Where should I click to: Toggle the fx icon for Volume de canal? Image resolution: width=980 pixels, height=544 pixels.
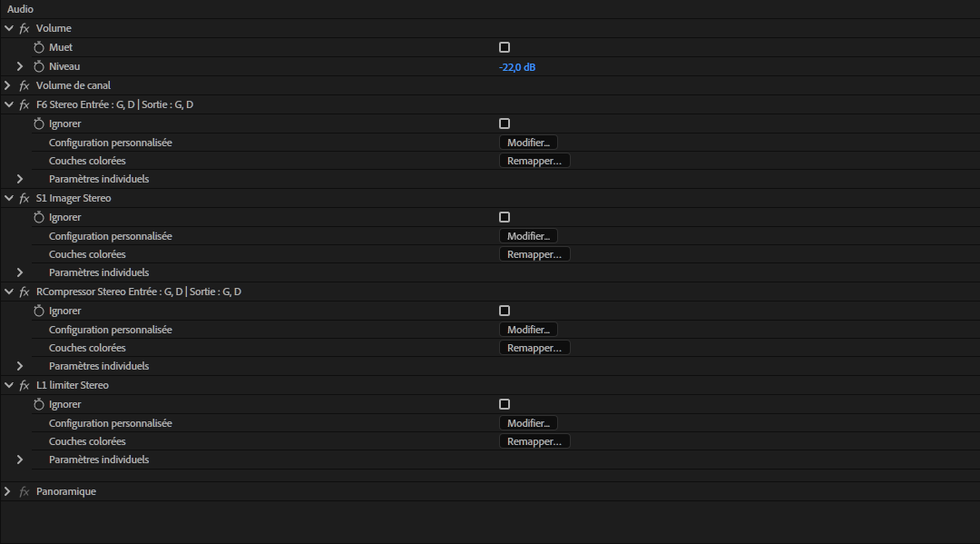click(x=24, y=85)
